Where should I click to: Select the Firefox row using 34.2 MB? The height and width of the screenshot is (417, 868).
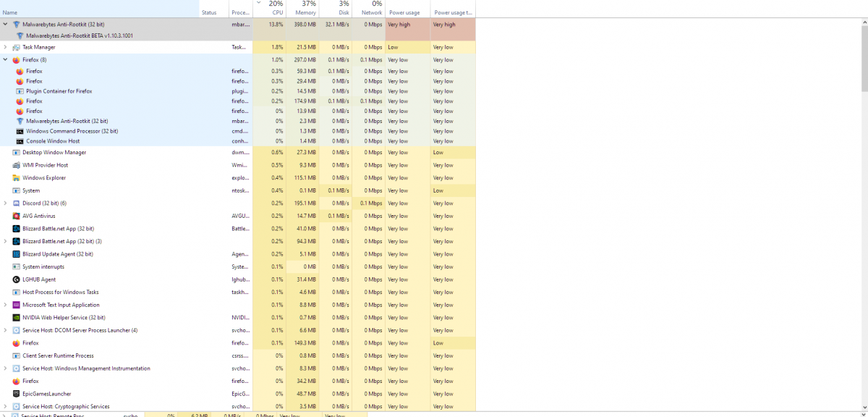[30, 381]
